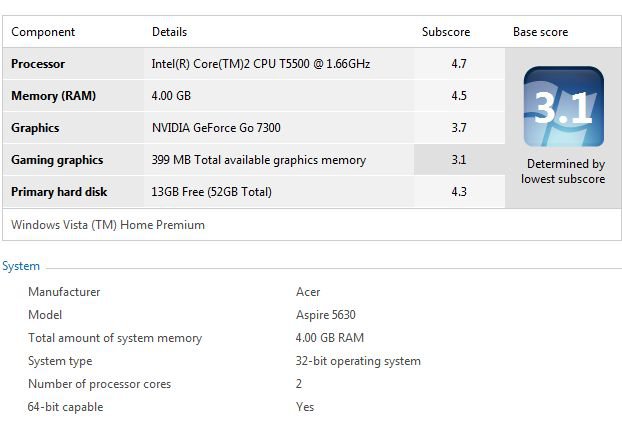Click the Acer manufacturer value
622x425 pixels.
click(x=308, y=292)
